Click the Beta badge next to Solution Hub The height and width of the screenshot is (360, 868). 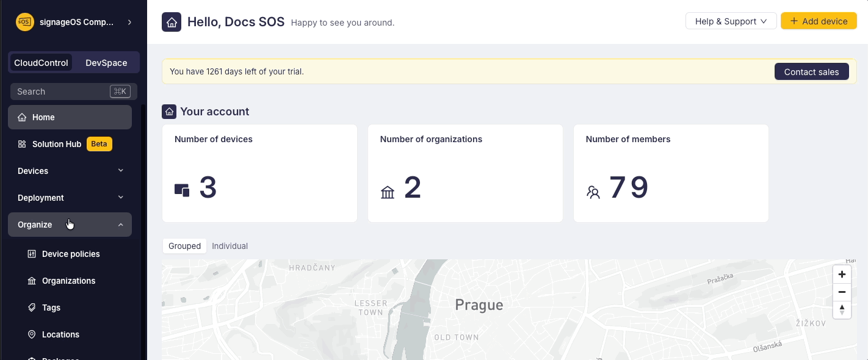99,144
